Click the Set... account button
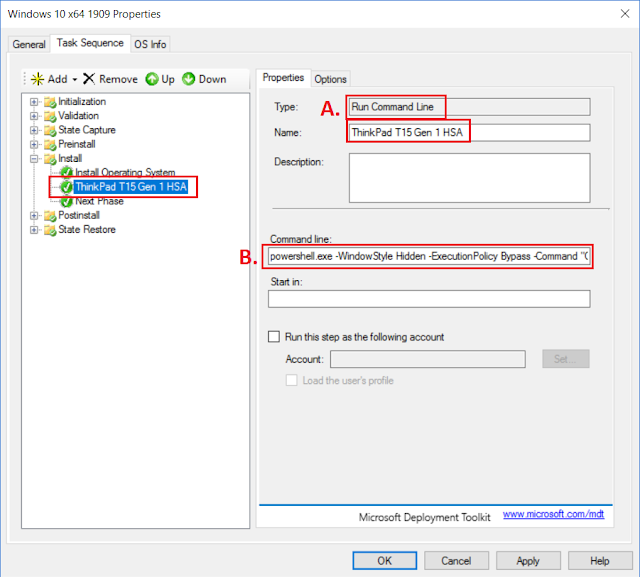640x577 pixels. [566, 359]
